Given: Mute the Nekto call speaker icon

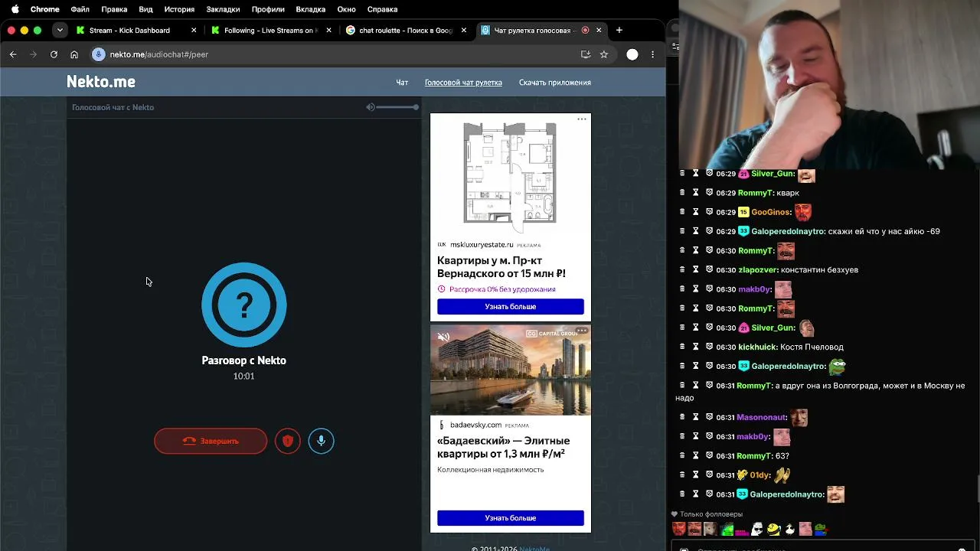Looking at the screenshot, I should pos(371,107).
